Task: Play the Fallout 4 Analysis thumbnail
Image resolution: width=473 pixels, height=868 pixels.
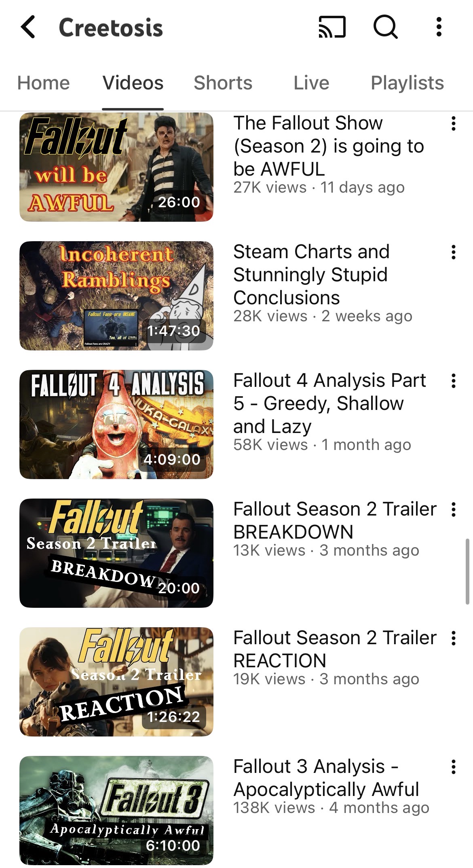Action: point(116,424)
